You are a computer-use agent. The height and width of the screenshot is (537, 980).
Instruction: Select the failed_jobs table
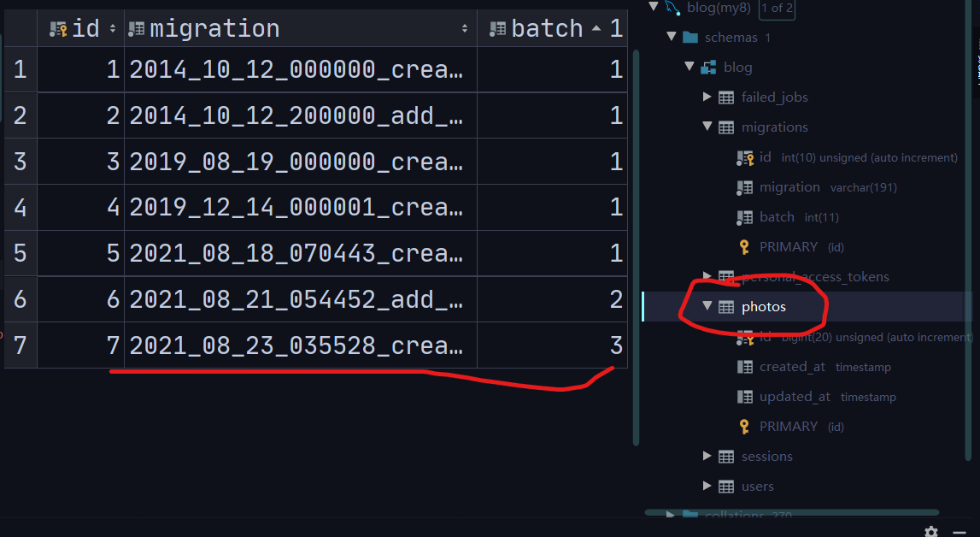coord(774,97)
